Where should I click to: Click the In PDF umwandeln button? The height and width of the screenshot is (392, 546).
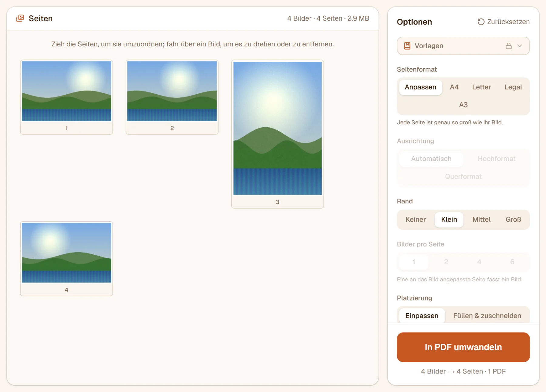(x=463, y=347)
